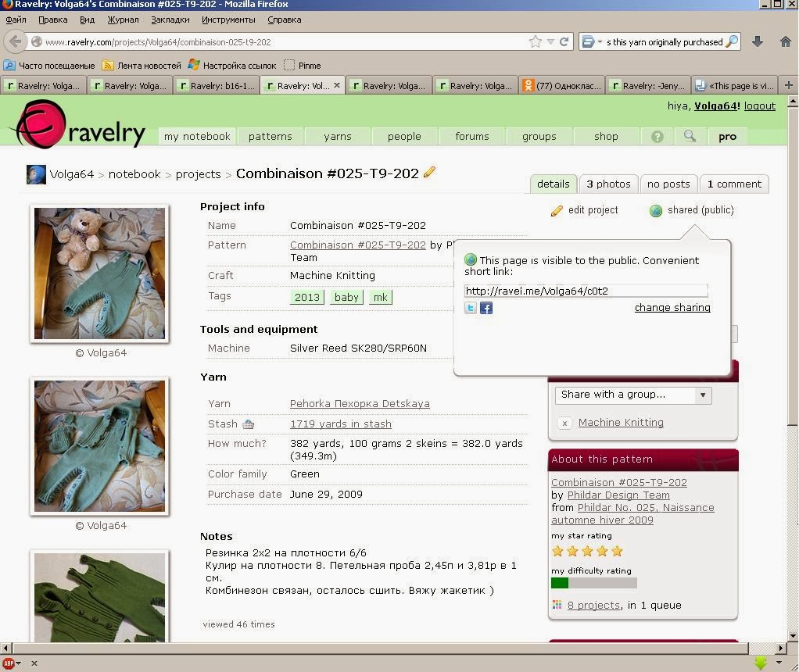The image size is (799, 672).
Task: Click the baby tag
Action: point(346,297)
